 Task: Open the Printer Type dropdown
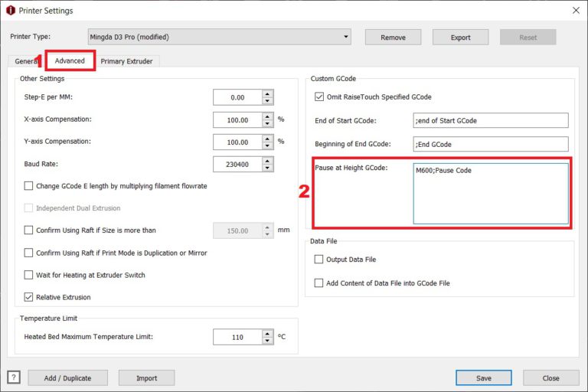pyautogui.click(x=220, y=37)
